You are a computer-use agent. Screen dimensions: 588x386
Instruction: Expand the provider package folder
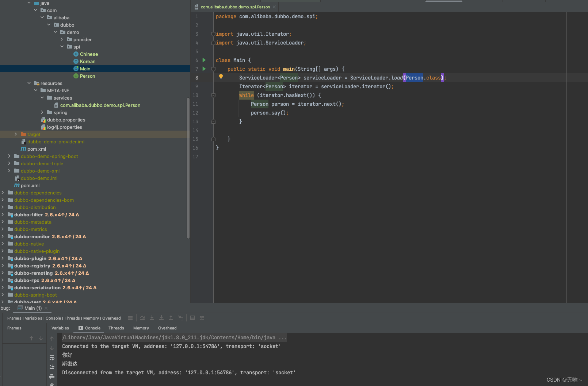coord(62,39)
